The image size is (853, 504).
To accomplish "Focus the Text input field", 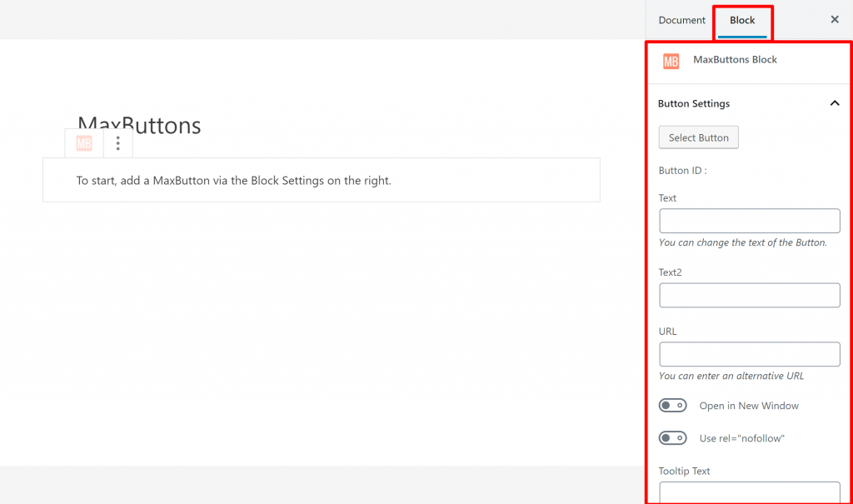I will coord(749,220).
